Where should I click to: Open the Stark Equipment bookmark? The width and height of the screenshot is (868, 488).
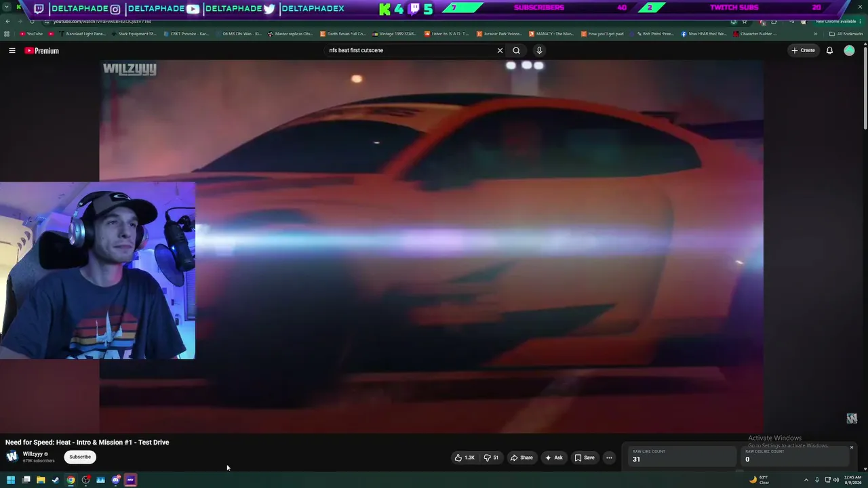coord(134,34)
